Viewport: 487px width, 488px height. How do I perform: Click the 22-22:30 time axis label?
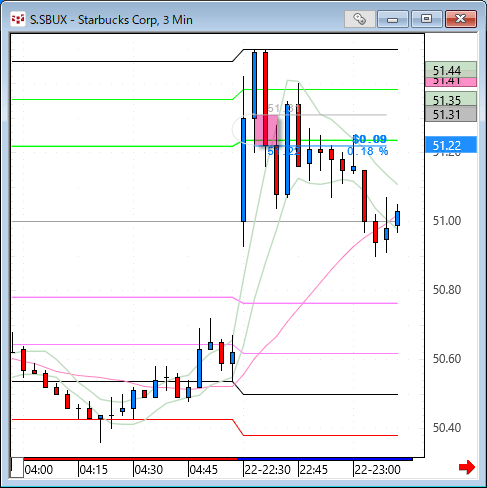[x=268, y=470]
